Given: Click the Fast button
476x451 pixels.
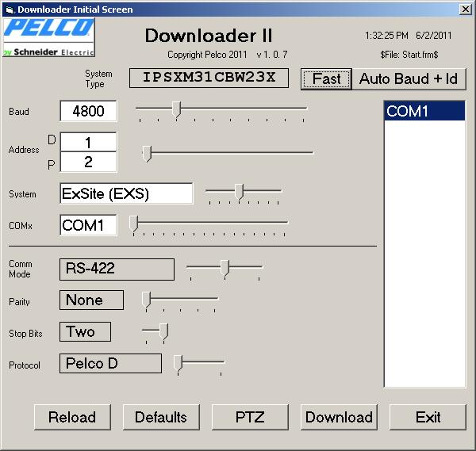Looking at the screenshot, I should pos(326,78).
